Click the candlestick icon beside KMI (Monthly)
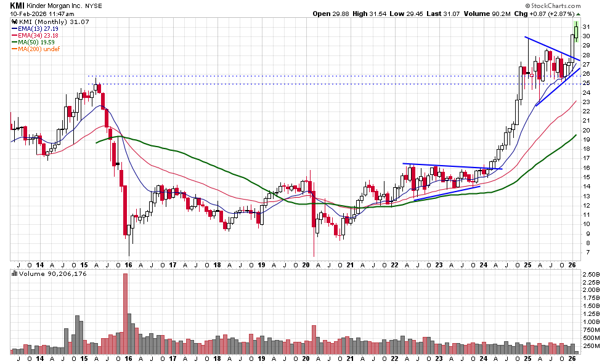The height and width of the screenshot is (364, 610). click(x=15, y=22)
